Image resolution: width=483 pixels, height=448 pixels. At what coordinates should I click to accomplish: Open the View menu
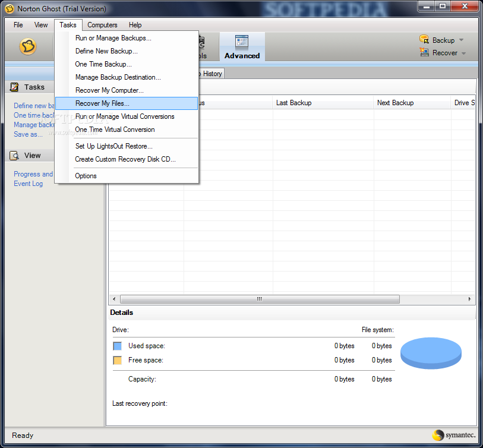tap(41, 25)
